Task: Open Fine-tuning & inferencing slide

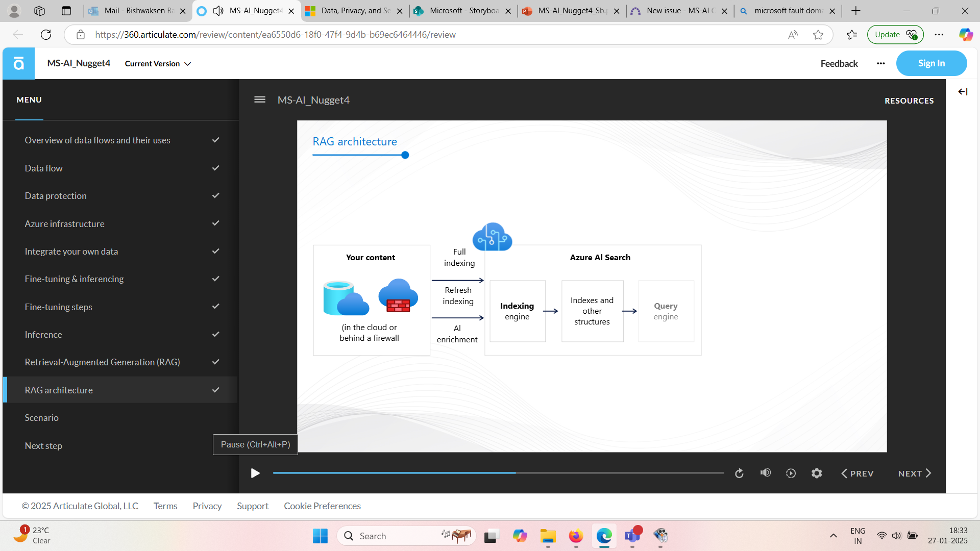Action: pyautogui.click(x=120, y=279)
